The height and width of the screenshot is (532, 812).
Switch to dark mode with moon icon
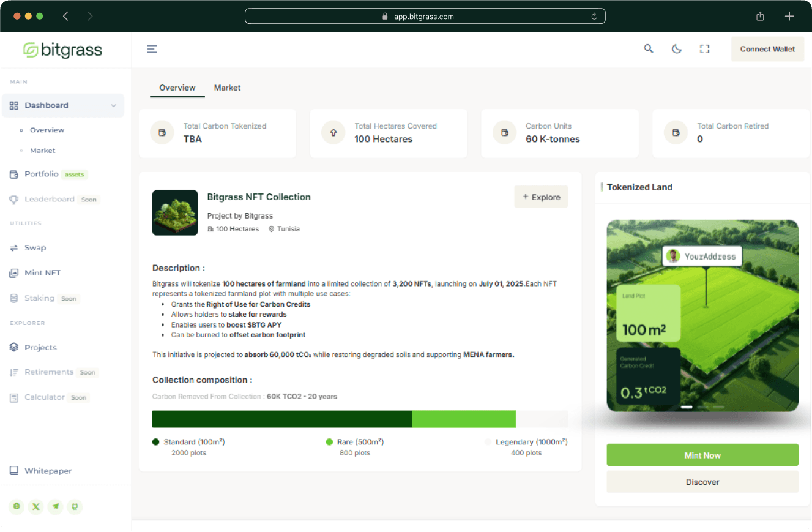click(677, 49)
